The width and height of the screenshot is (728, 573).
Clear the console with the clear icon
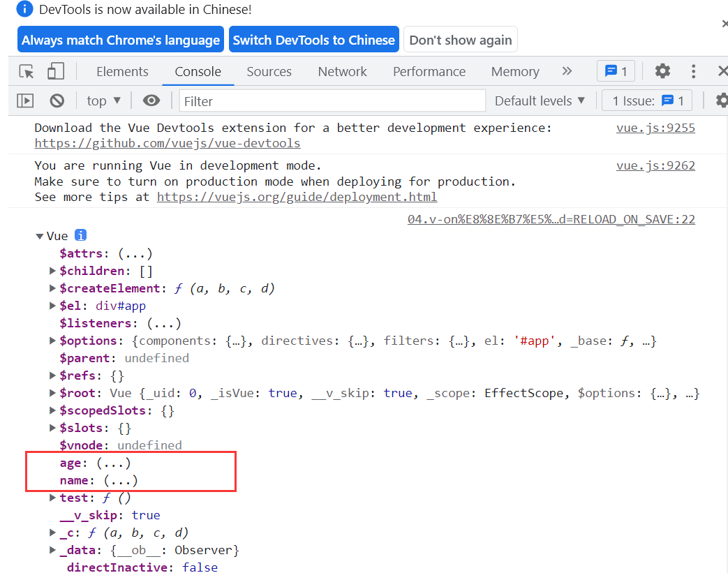point(57,101)
